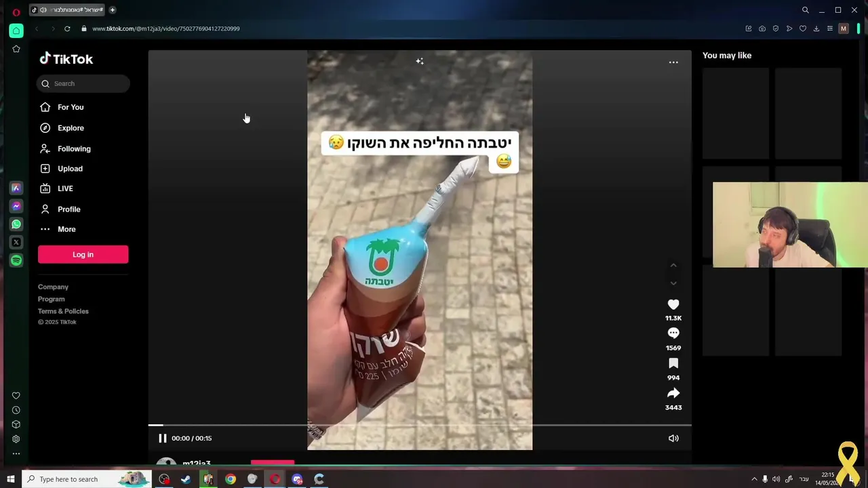The height and width of the screenshot is (488, 868).
Task: Expand Program footer links
Action: tap(52, 299)
